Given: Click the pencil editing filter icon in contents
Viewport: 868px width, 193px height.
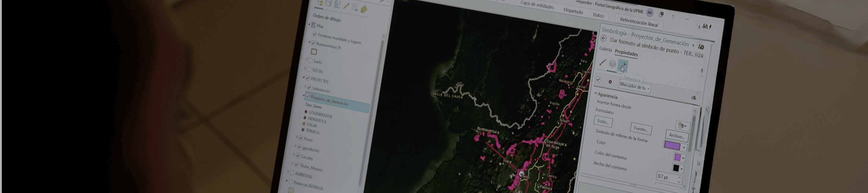Looking at the screenshot, I should 346,6.
